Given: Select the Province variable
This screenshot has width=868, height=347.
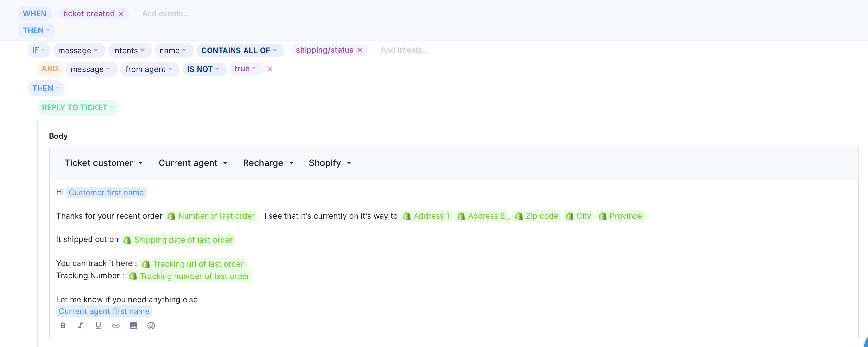Looking at the screenshot, I should coord(620,216).
